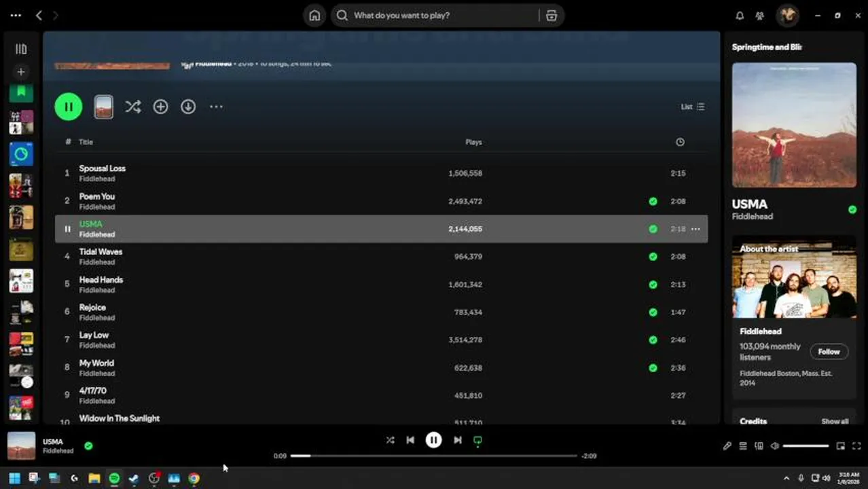868x489 pixels.
Task: Toggle saved checkmark for Lay Low
Action: [653, 340]
